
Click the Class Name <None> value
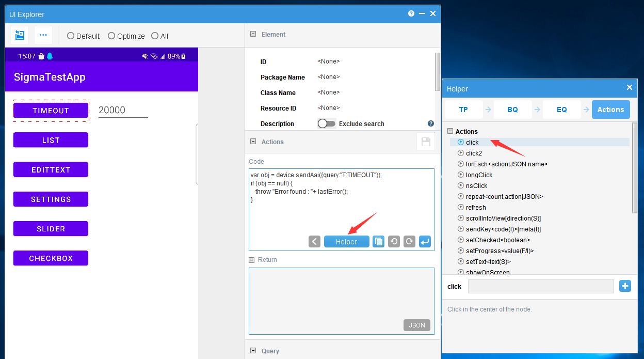tap(329, 92)
